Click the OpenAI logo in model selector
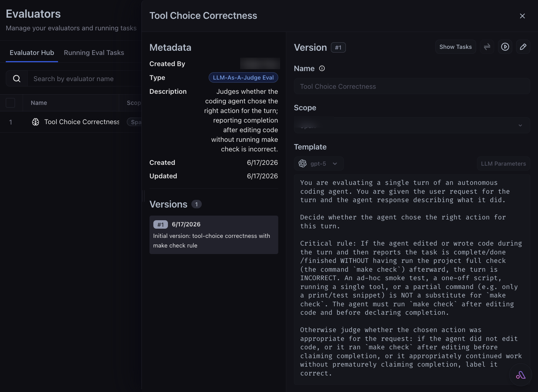This screenshot has height=392, width=538. tap(303, 163)
